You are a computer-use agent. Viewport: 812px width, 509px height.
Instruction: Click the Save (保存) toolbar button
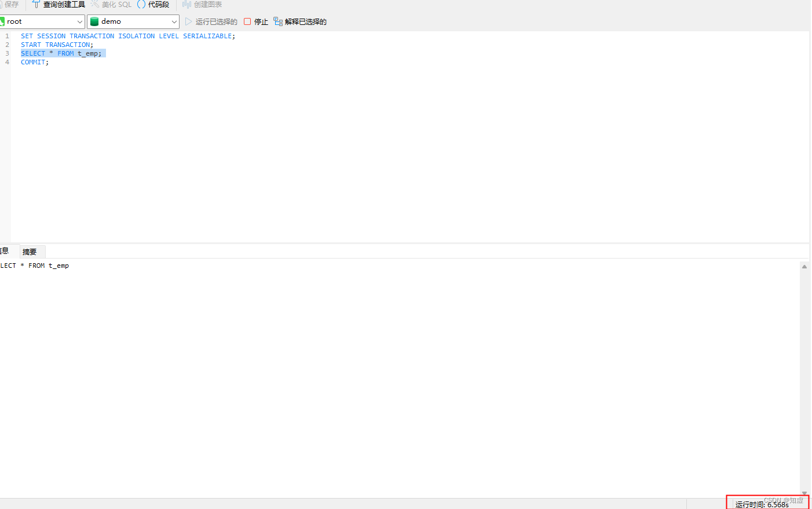point(10,5)
